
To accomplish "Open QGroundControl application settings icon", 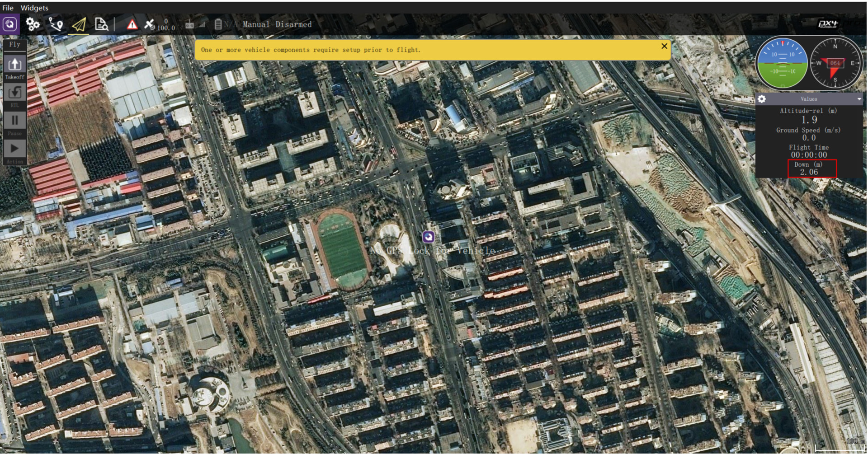I will 10,24.
